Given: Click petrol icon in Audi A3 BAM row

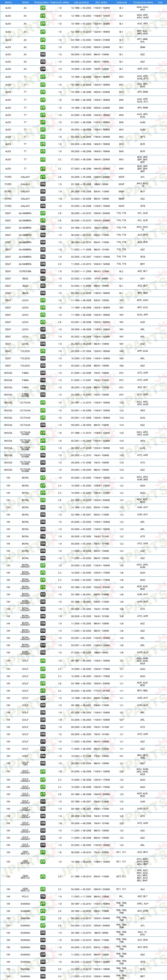Looking at the screenshot, I should pos(43,47).
